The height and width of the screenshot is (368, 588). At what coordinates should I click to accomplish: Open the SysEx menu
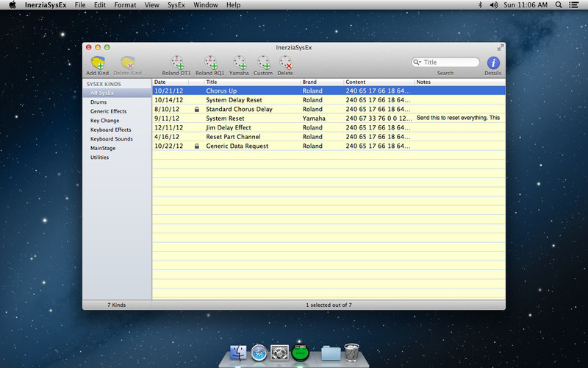coord(176,5)
